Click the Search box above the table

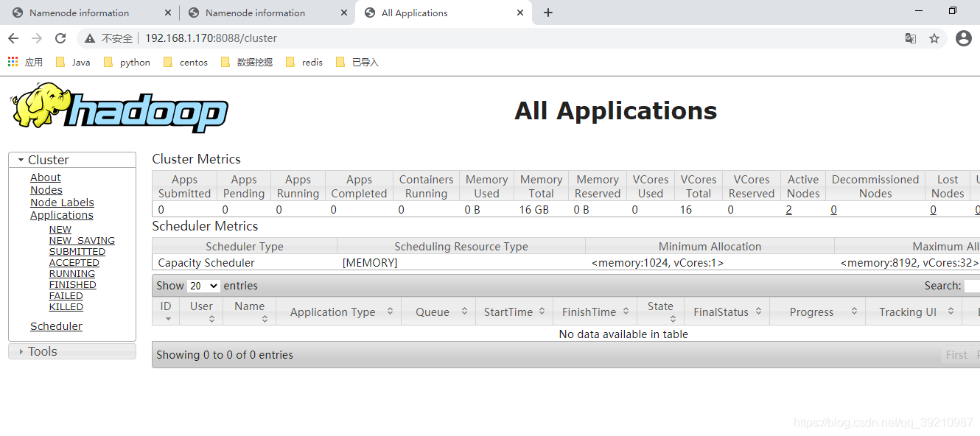[x=972, y=286]
